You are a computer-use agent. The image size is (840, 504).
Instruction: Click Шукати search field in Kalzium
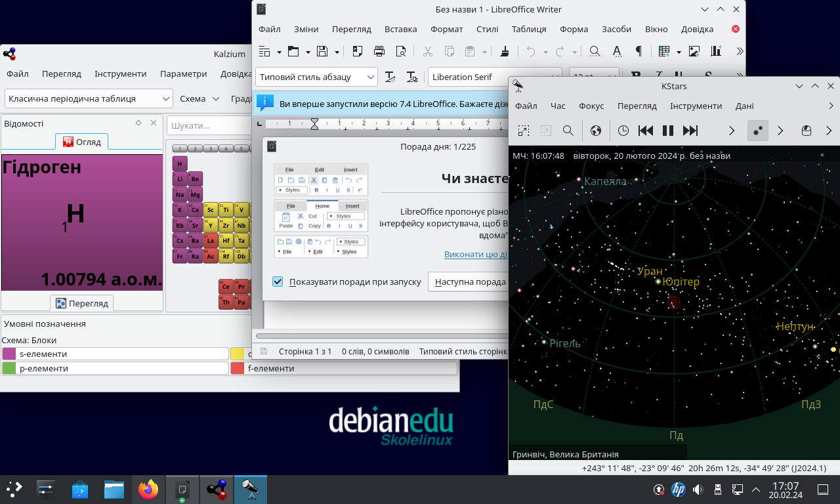pyautogui.click(x=210, y=125)
